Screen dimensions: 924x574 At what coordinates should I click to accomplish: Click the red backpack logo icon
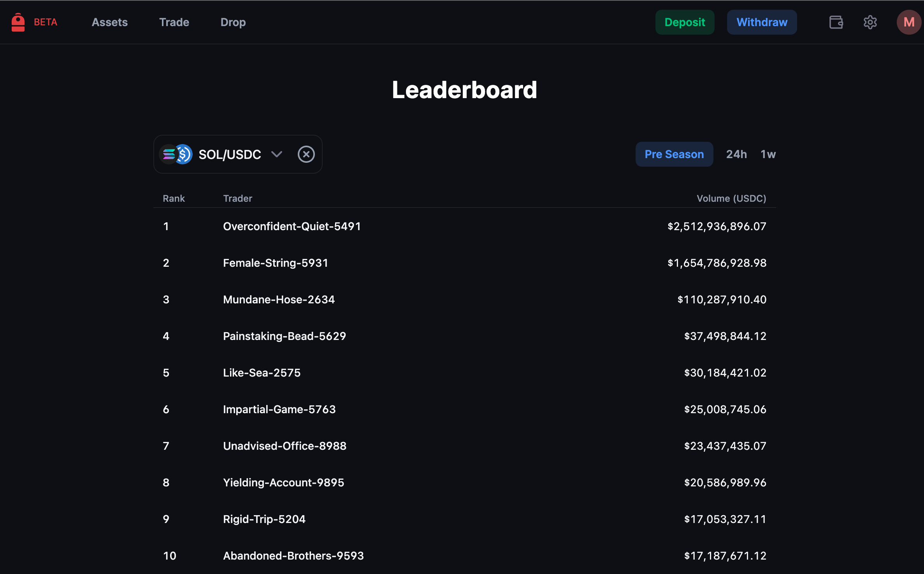(x=18, y=23)
